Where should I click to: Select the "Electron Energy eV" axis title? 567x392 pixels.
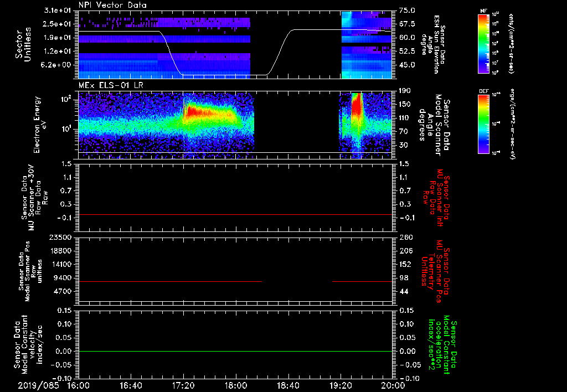pyautogui.click(x=39, y=125)
